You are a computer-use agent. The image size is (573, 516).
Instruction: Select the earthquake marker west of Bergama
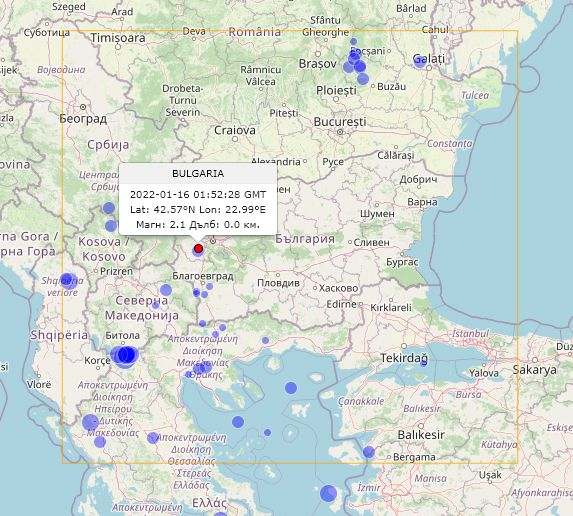369,452
